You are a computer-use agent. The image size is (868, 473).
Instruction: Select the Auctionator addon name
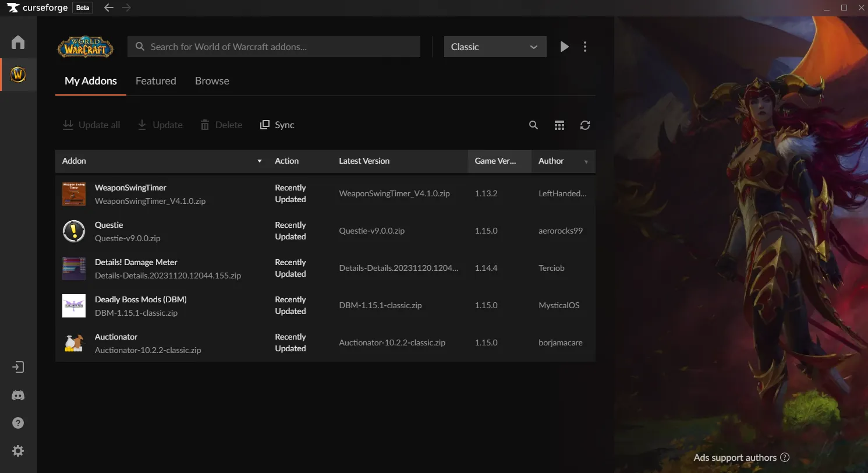(116, 337)
